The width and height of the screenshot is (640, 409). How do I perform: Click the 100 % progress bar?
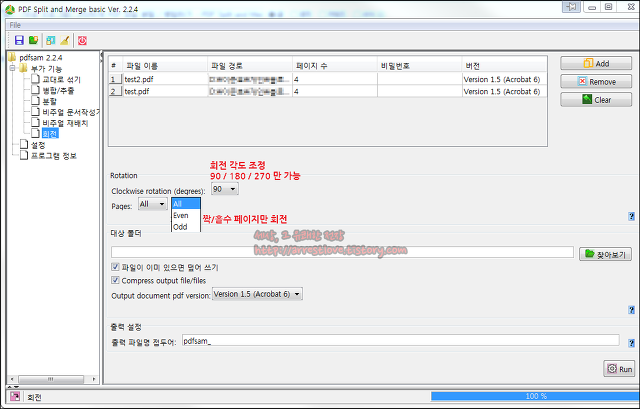click(535, 396)
